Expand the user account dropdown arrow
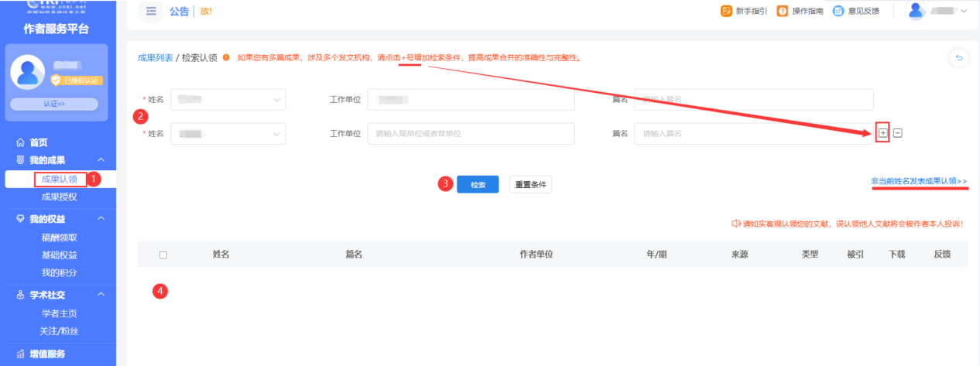 coord(964,11)
